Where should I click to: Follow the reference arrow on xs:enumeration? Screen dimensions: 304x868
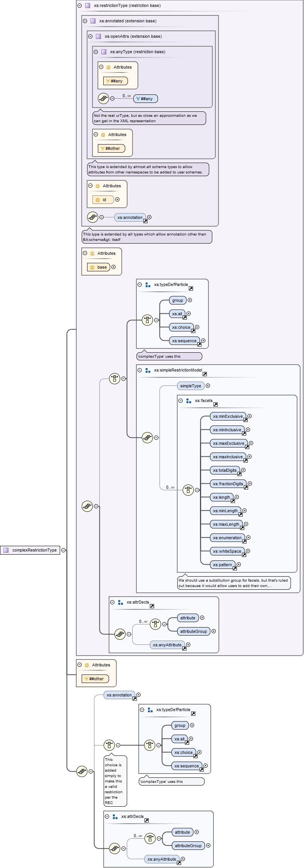pyautogui.click(x=244, y=541)
